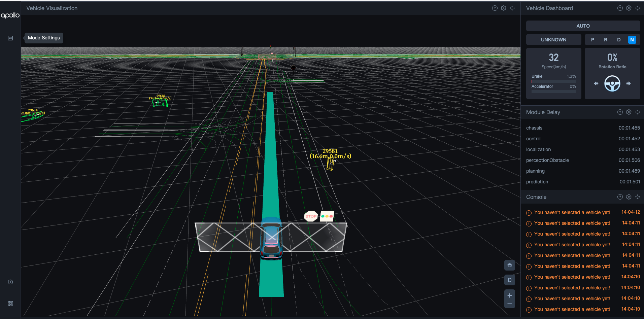Click console message at 14:04:12
This screenshot has height=319, width=644.
tap(583, 212)
